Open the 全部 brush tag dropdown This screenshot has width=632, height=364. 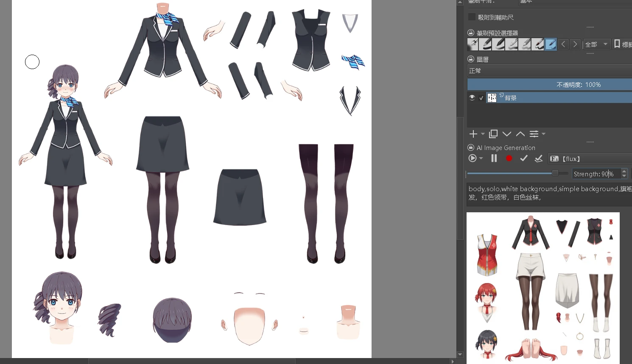coord(596,44)
